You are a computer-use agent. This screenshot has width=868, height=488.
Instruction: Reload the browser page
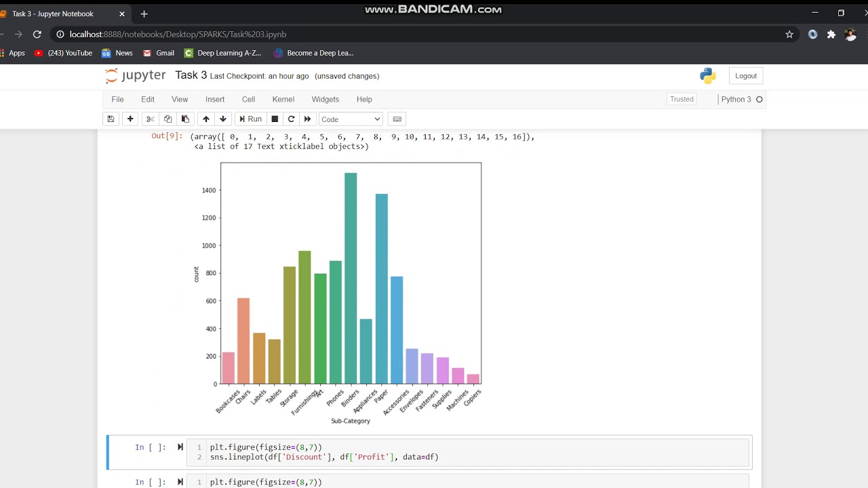point(37,34)
